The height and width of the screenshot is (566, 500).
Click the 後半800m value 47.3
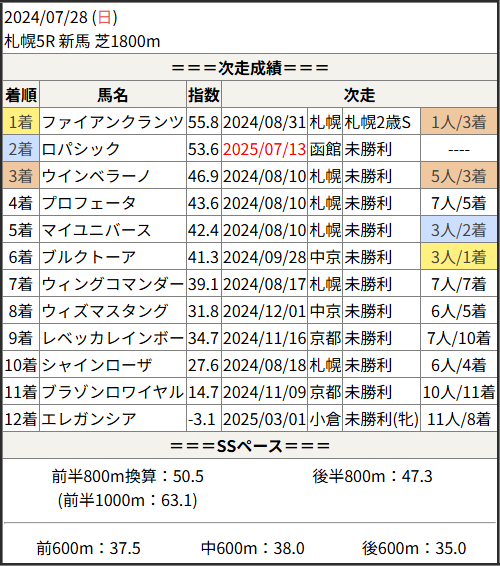417,476
